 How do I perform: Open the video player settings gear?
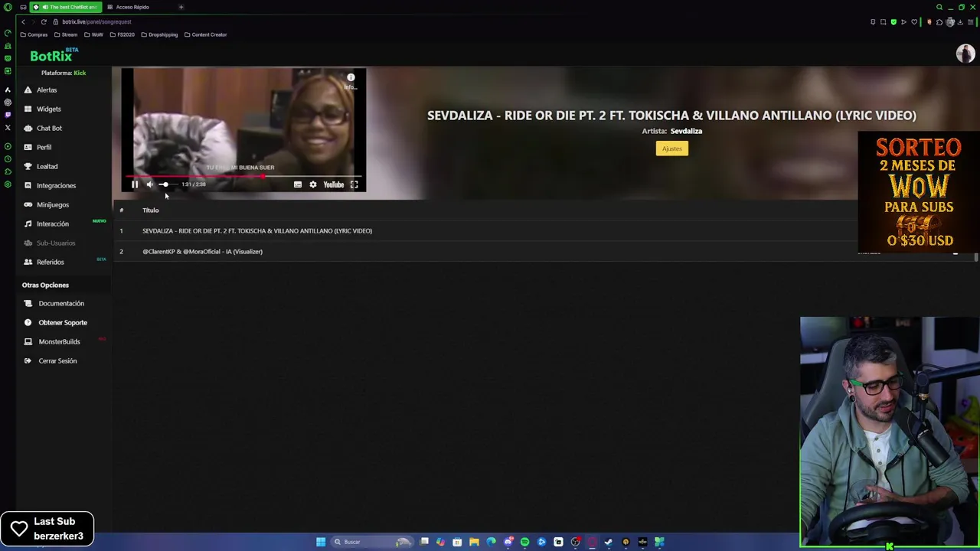(x=312, y=184)
